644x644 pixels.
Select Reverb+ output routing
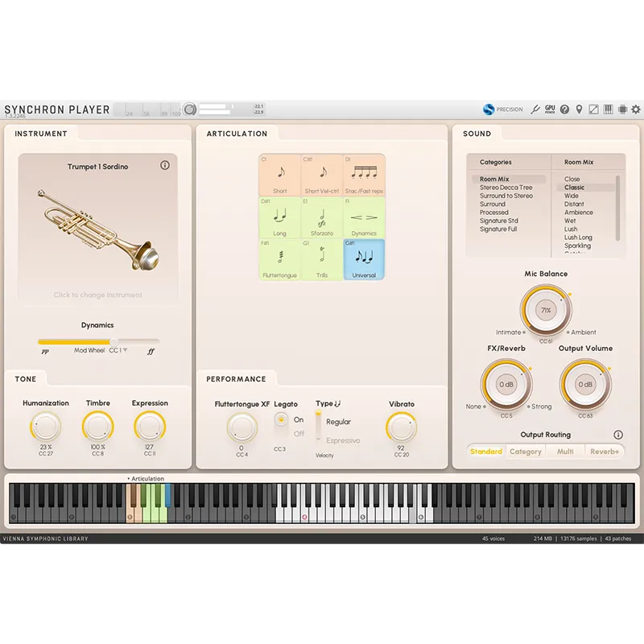[605, 452]
